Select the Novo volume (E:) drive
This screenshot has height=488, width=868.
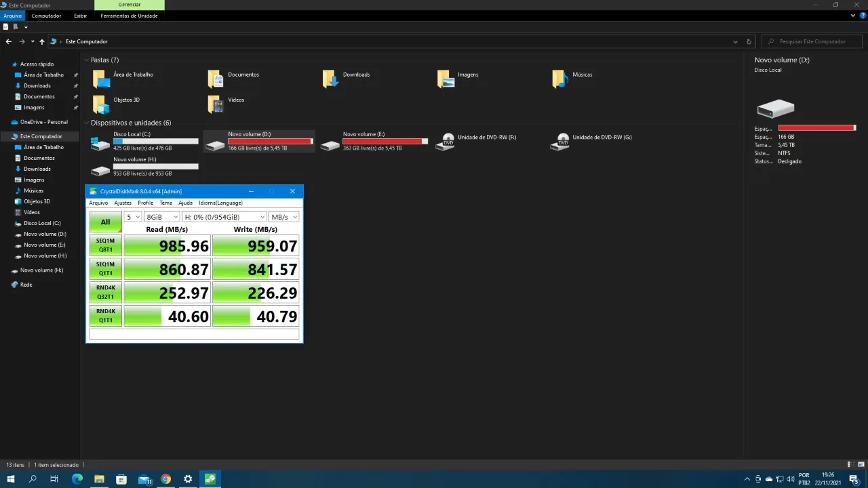pos(374,141)
